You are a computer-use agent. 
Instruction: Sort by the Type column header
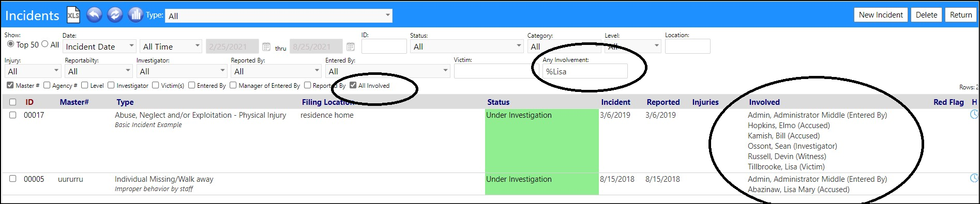pos(125,102)
